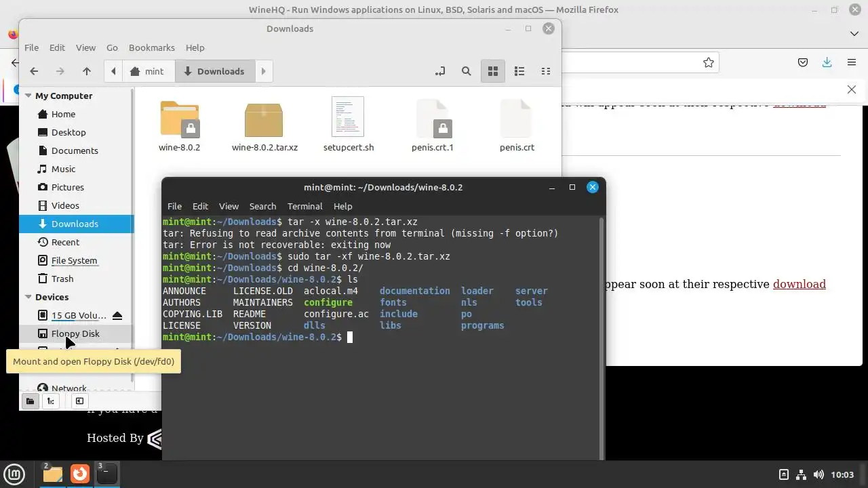Screen dimensions: 868x488
Task: Switch to list view
Action: click(x=519, y=71)
